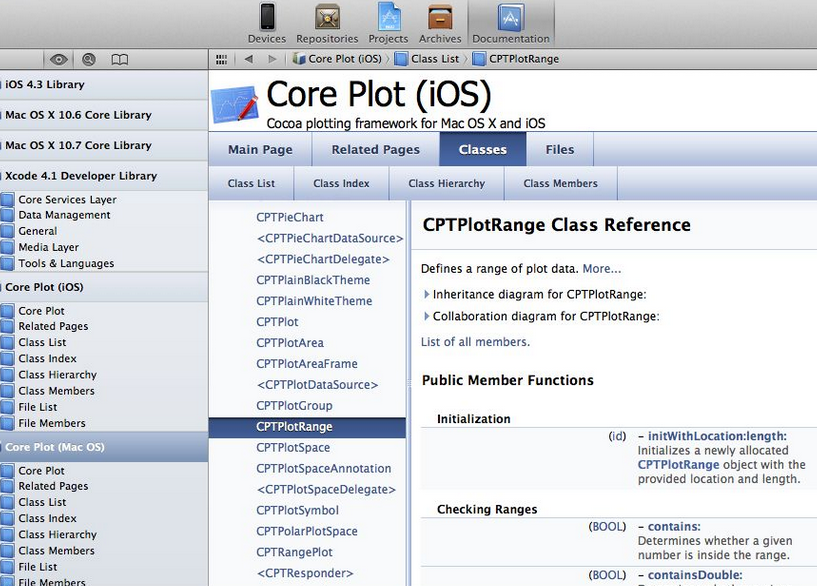This screenshot has height=586, width=817.
Task: Open the CPTRangePlot class link
Action: [x=294, y=552]
